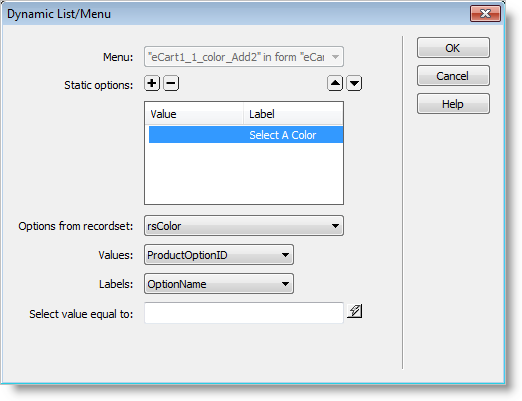Click the Cancel button
522x401 pixels.
click(453, 76)
